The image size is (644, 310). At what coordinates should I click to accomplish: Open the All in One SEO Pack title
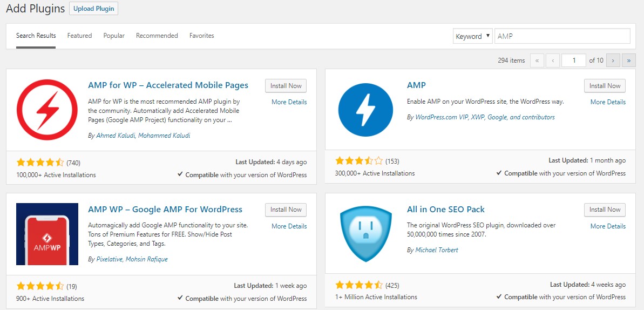pyautogui.click(x=446, y=209)
